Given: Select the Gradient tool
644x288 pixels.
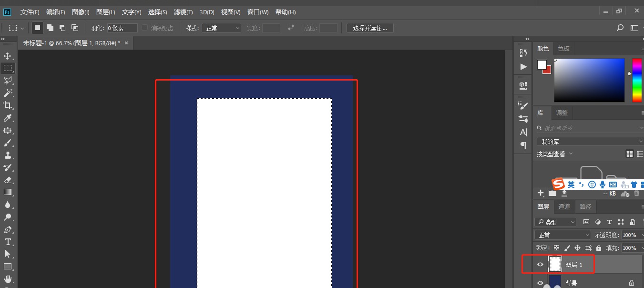Looking at the screenshot, I should click(8, 192).
